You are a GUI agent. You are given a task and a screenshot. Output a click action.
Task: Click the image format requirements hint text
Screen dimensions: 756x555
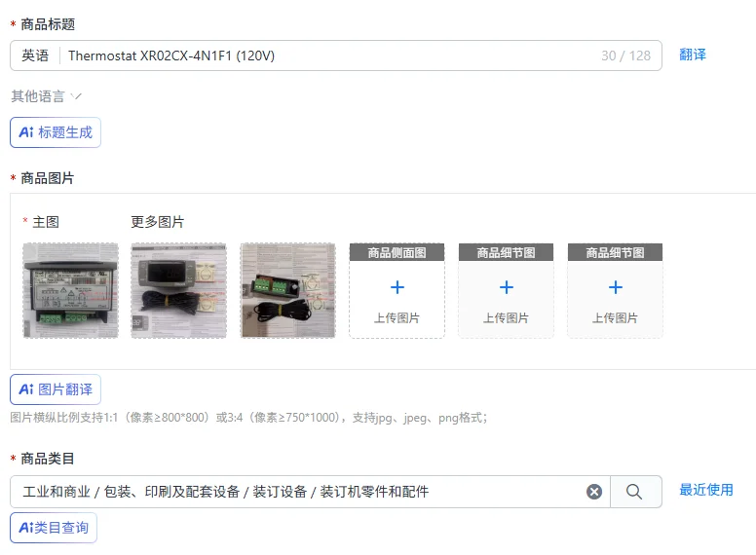(248, 418)
